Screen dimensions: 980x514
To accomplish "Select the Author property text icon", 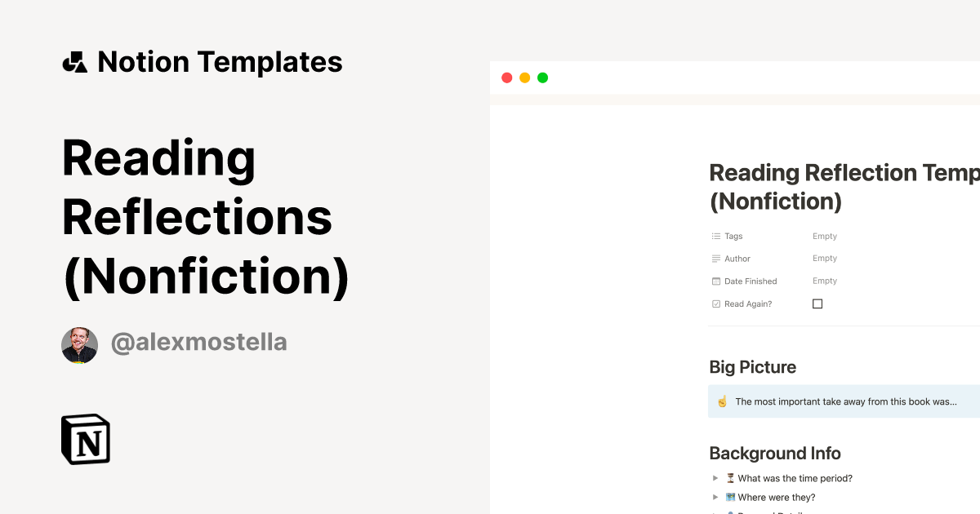I will click(715, 258).
